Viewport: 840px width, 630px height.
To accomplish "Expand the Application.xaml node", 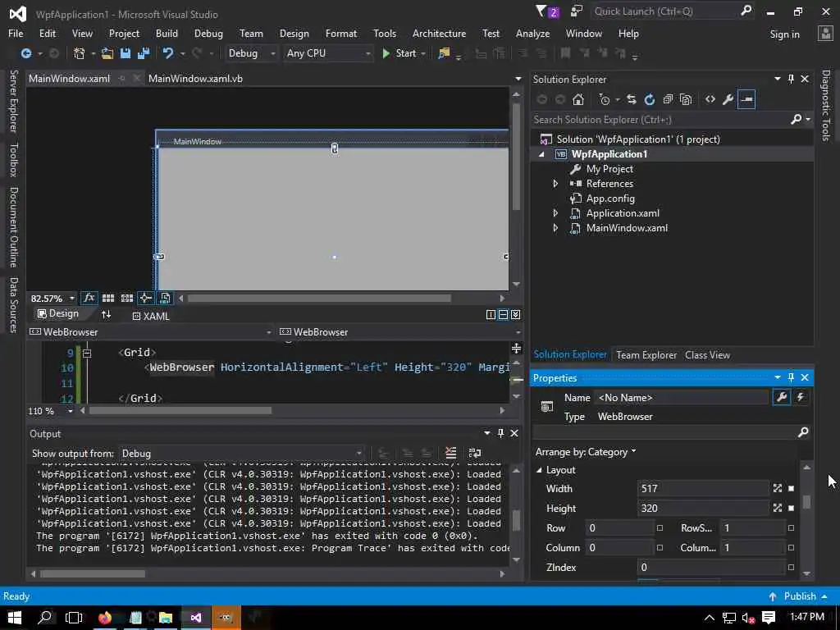I will (x=555, y=213).
